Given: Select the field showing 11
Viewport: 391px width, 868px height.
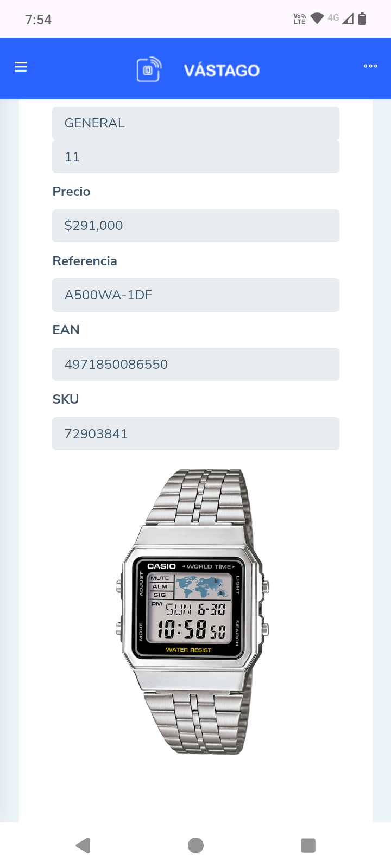Looking at the screenshot, I should [x=195, y=157].
